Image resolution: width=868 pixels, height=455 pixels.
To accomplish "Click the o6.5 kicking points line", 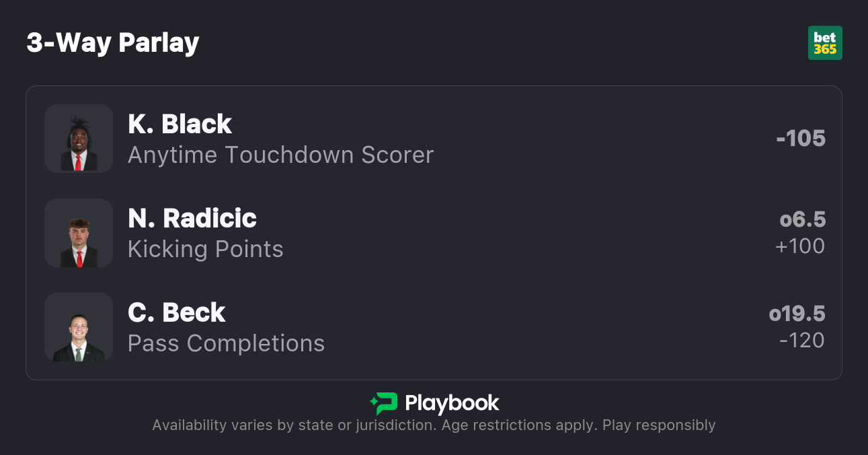I will 802,220.
